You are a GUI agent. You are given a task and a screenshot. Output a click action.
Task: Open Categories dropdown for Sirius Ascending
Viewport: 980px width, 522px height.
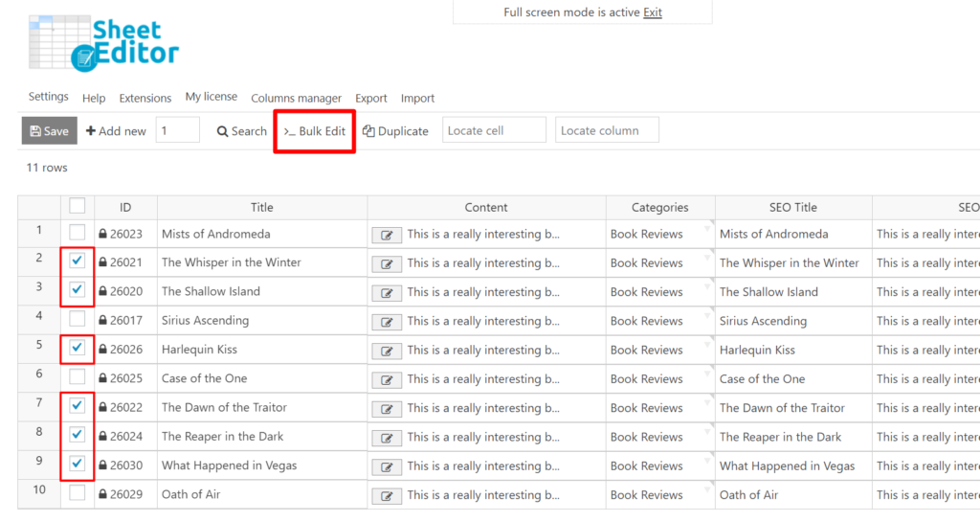(x=707, y=315)
